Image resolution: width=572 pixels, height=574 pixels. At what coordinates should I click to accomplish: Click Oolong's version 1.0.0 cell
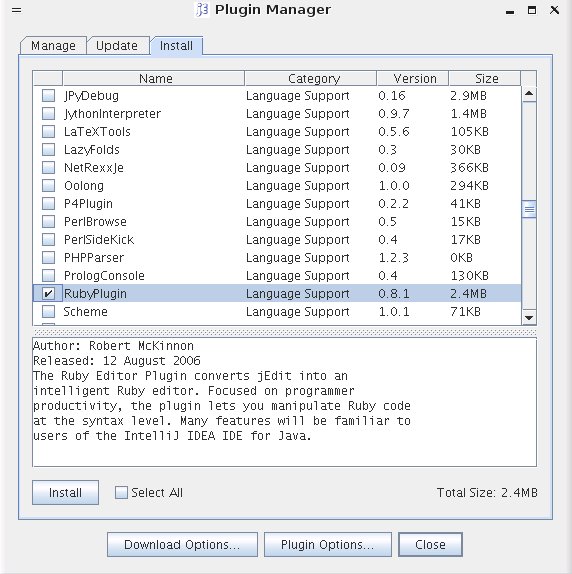click(x=394, y=185)
